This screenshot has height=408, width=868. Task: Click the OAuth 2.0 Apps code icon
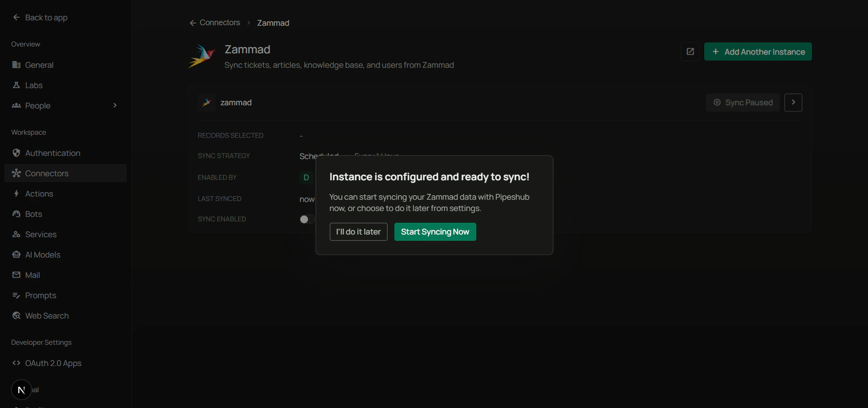pyautogui.click(x=16, y=363)
